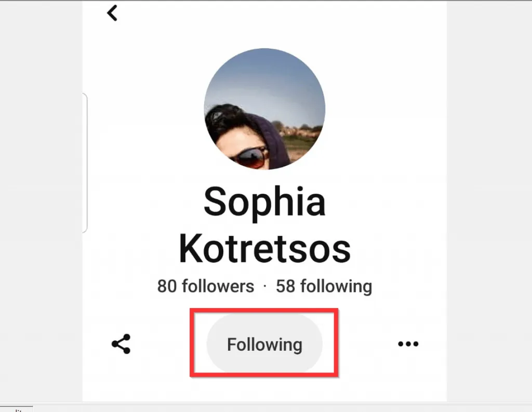Image resolution: width=532 pixels, height=412 pixels.
Task: Expand the following list for Sophia
Action: pyautogui.click(x=324, y=286)
